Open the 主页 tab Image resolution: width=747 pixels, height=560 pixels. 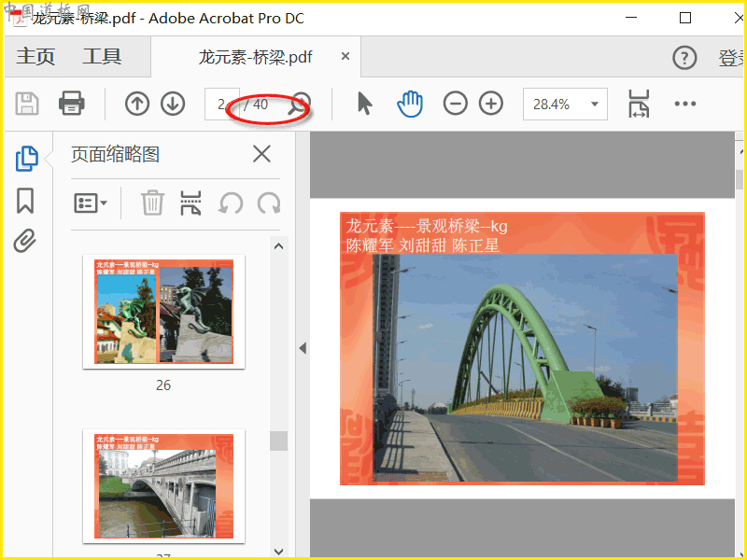(x=35, y=57)
